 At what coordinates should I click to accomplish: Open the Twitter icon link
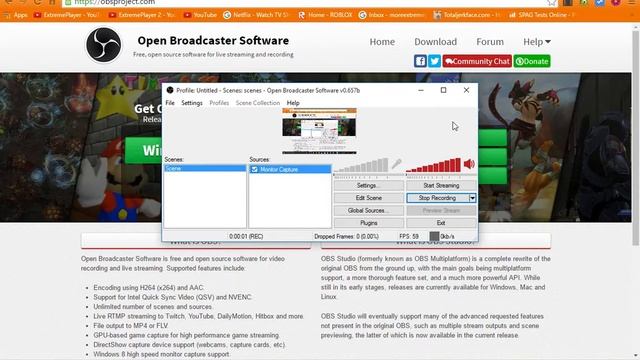click(x=434, y=61)
